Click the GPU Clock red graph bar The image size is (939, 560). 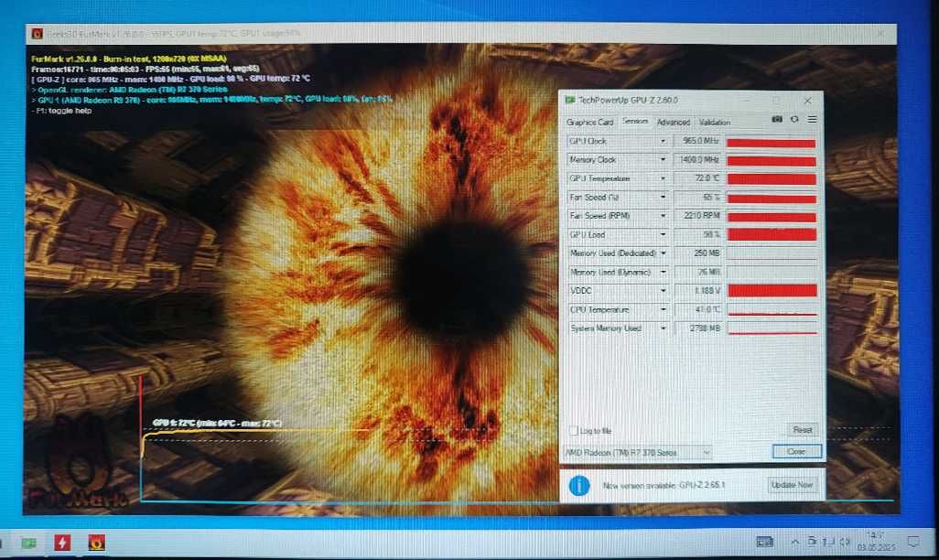tap(772, 143)
